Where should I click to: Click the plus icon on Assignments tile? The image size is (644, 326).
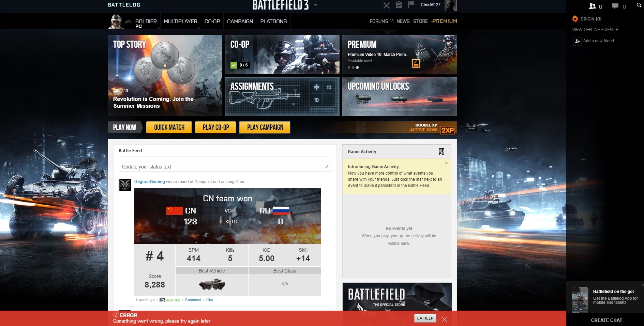(x=316, y=87)
